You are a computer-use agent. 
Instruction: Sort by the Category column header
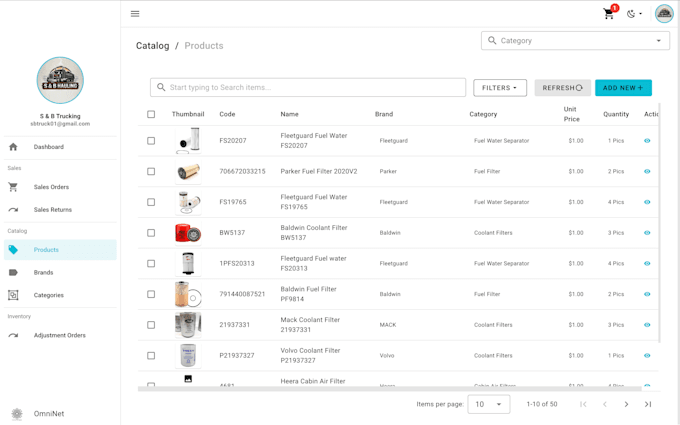tap(483, 114)
